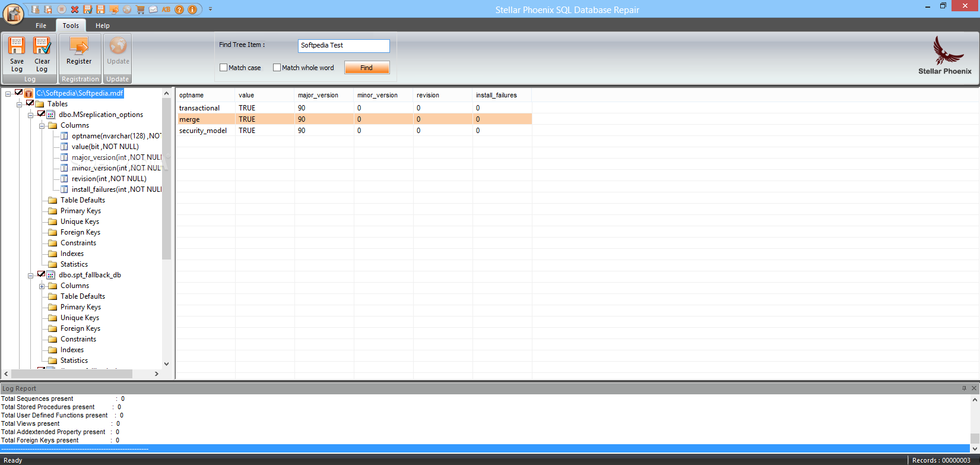Toggle the checkbox for dbo.spt_fallback_db
The image size is (980, 465).
click(41, 274)
